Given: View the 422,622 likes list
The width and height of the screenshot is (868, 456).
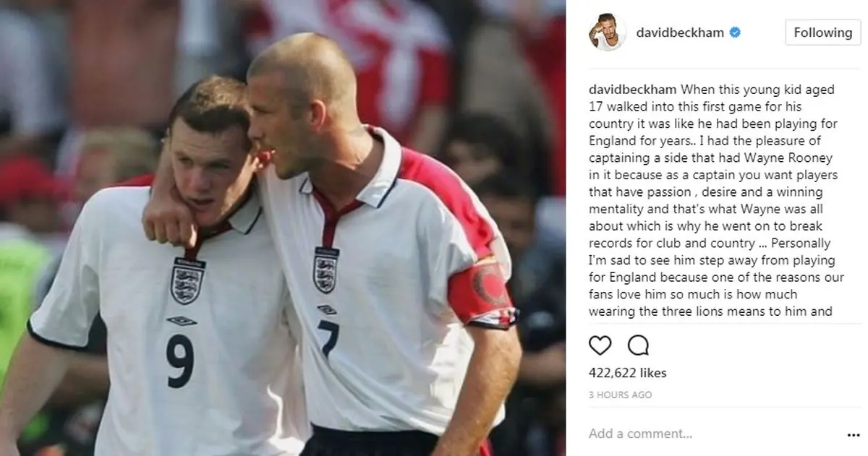Looking at the screenshot, I should 628,373.
